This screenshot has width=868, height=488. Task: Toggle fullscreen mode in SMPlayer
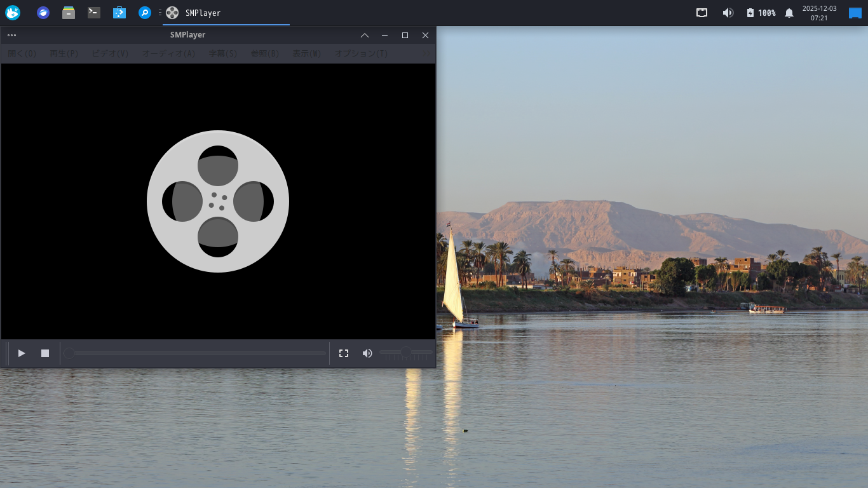point(344,353)
